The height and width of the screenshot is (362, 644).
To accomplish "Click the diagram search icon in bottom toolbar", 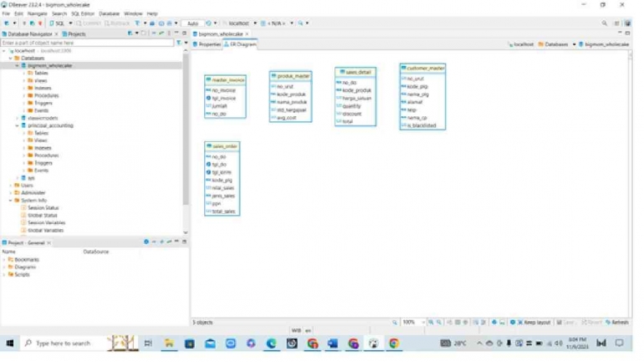I will click(x=394, y=323).
